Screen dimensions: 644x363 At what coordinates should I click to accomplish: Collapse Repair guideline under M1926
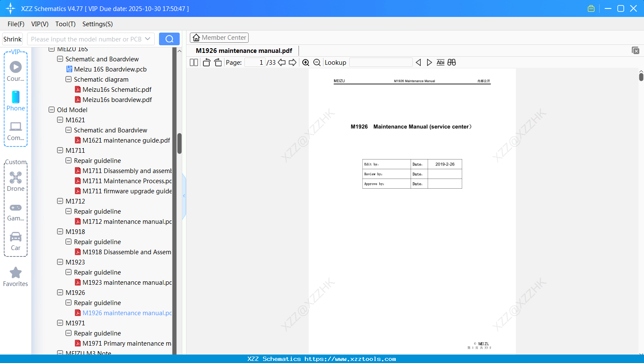[x=69, y=302]
